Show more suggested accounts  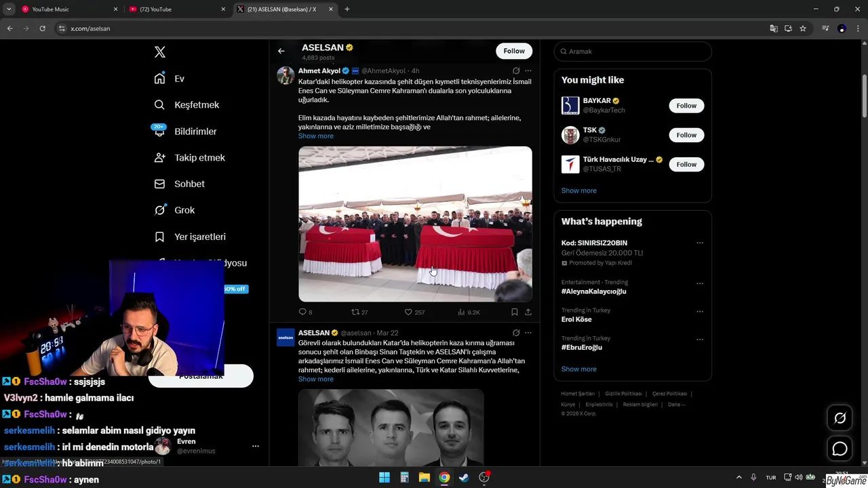578,190
